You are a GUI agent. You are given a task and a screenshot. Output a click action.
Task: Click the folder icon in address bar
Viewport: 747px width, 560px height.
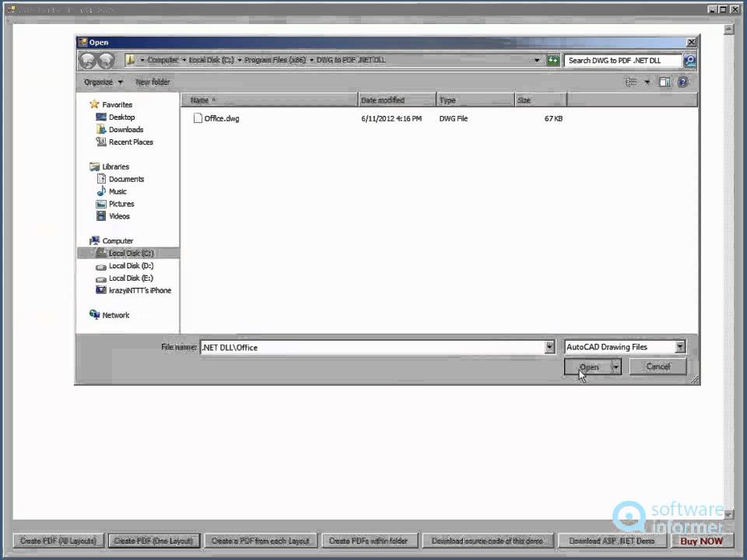coord(131,60)
